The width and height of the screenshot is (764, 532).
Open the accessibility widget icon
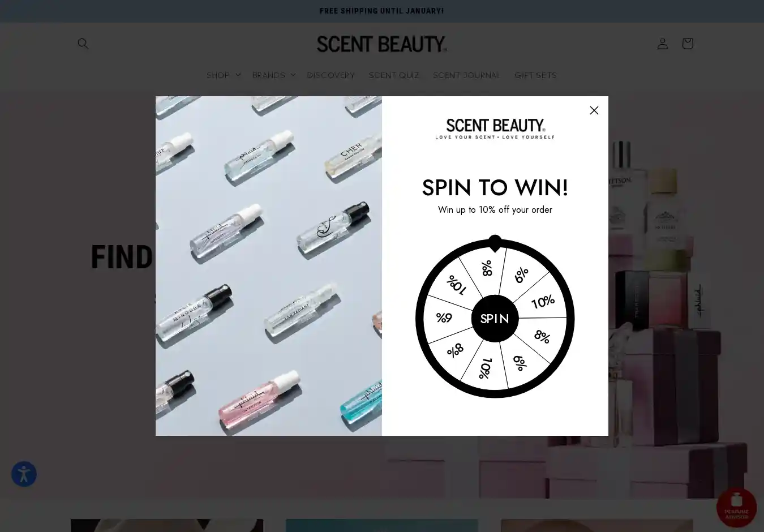point(24,474)
